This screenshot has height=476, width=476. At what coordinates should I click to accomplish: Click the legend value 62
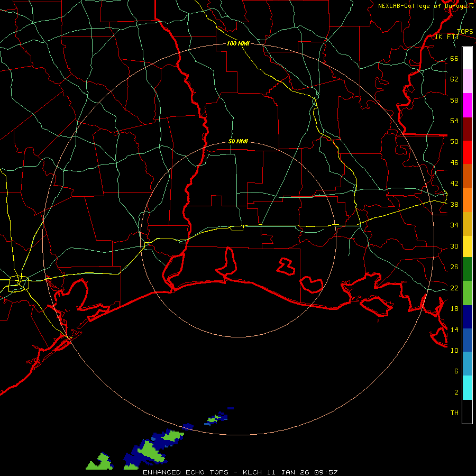coord(454,79)
